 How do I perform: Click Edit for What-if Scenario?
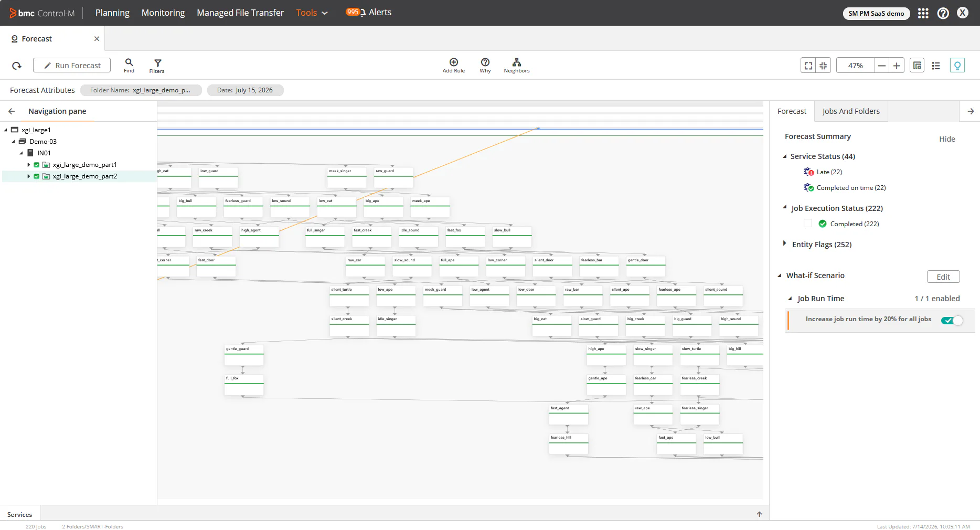click(x=943, y=277)
